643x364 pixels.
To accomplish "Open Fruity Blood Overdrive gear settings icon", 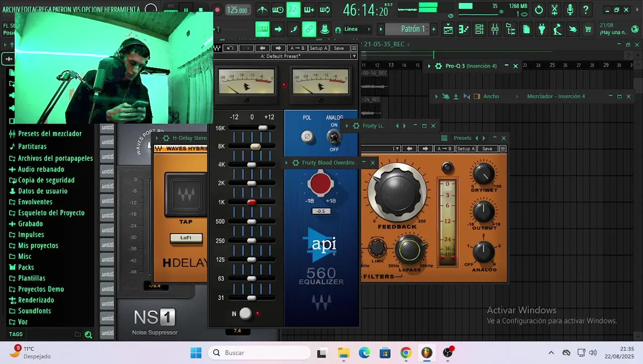I will (296, 163).
